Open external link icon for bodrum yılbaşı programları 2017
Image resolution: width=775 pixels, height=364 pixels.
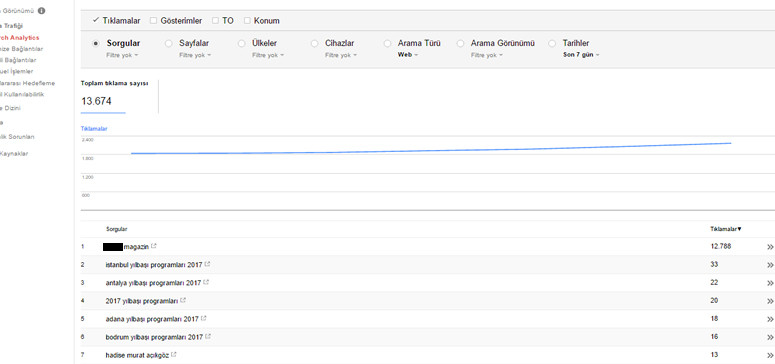coord(208,336)
